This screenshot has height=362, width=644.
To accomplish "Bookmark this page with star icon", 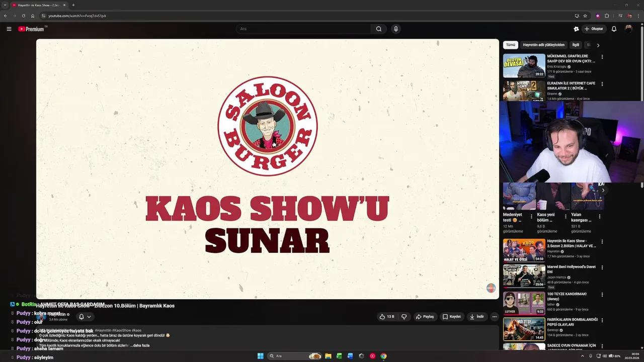I will (x=585, y=16).
